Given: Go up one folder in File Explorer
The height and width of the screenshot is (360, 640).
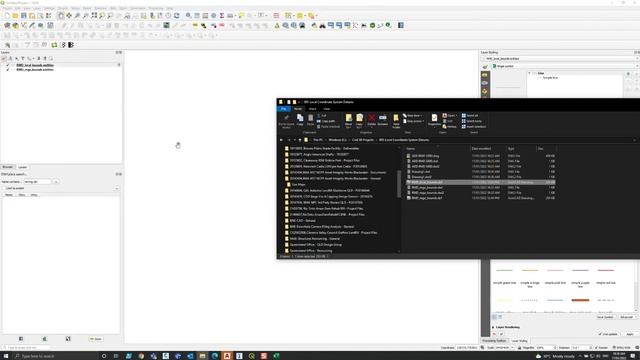Looking at the screenshot, I should (x=300, y=140).
